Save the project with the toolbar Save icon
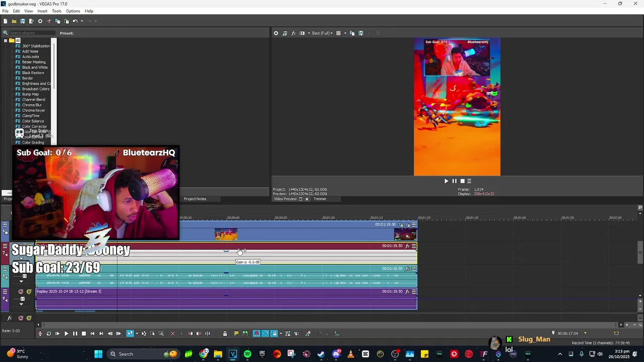 pyautogui.click(x=23, y=21)
